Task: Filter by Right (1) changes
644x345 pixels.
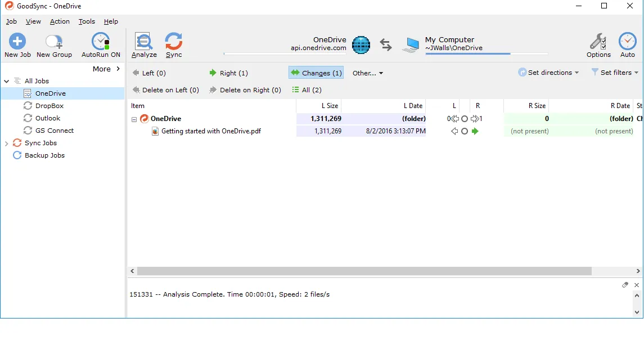Action: (x=228, y=73)
